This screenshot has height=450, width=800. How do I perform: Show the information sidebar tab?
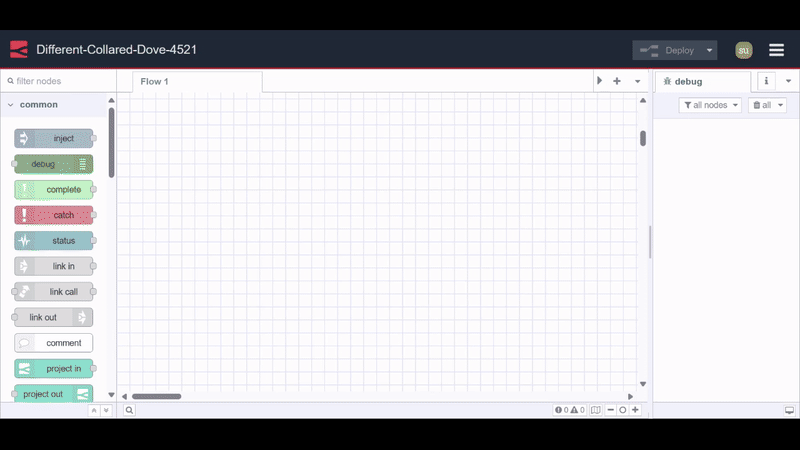[766, 81]
